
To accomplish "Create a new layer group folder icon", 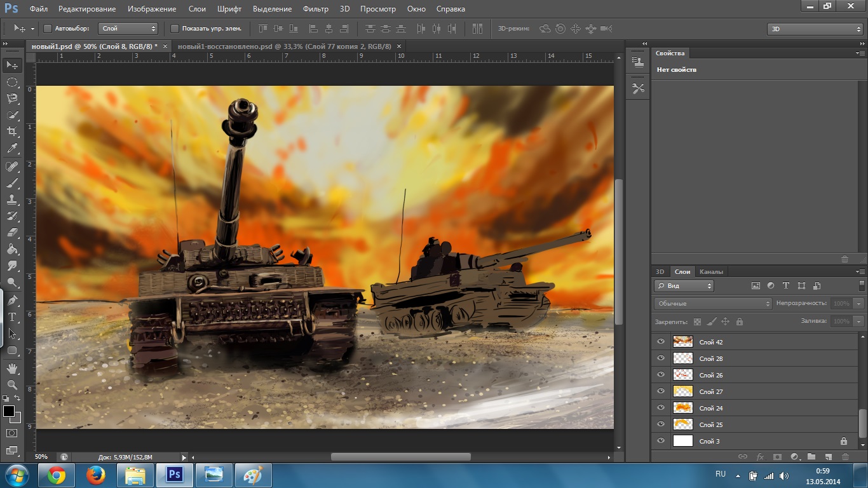I will click(x=811, y=456).
